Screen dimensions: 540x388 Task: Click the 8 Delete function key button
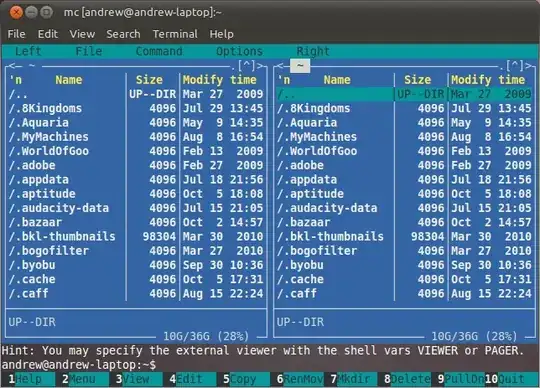pyautogui.click(x=404, y=379)
